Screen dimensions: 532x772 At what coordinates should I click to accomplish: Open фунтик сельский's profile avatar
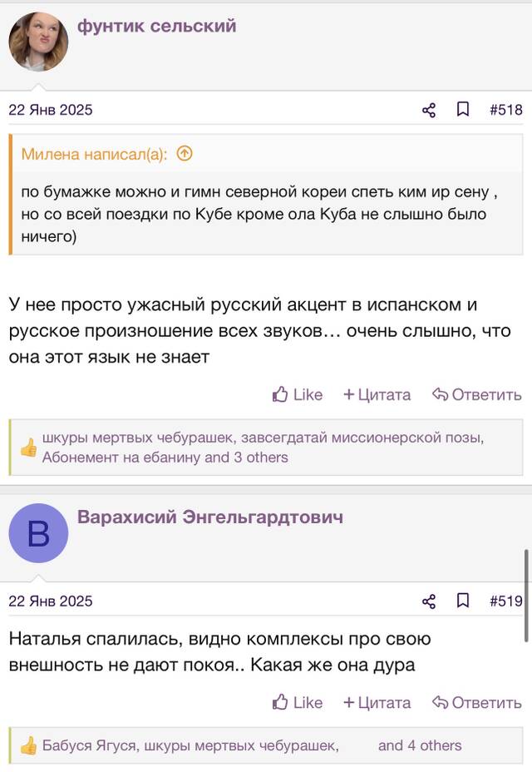pos(38,42)
